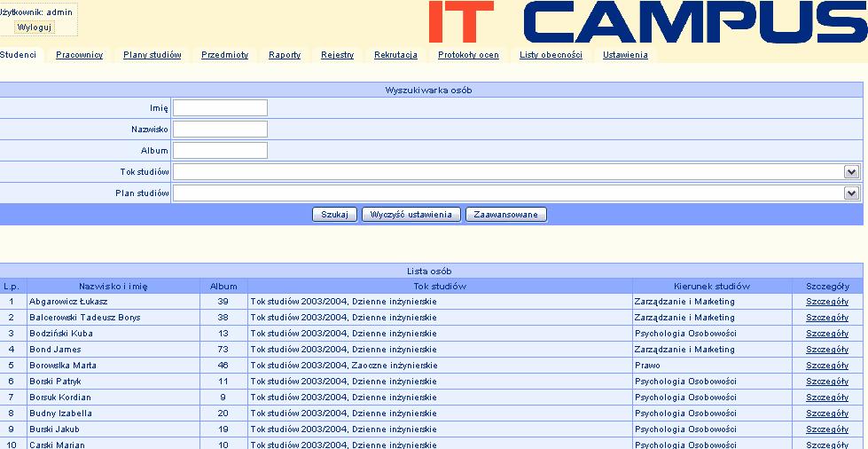Viewport: 868px width, 449px height.
Task: Focus the Nazwisko input field
Action: (x=220, y=130)
